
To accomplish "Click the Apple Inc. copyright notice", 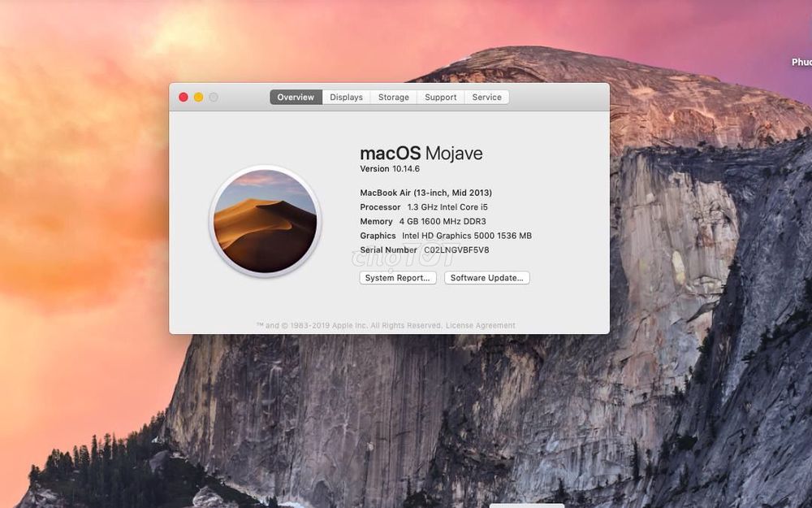I will (349, 326).
